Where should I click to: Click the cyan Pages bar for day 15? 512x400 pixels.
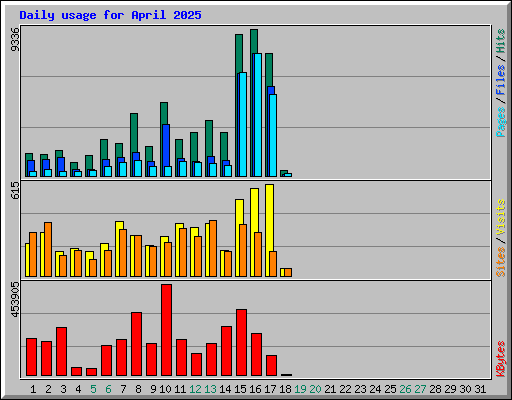tap(243, 124)
